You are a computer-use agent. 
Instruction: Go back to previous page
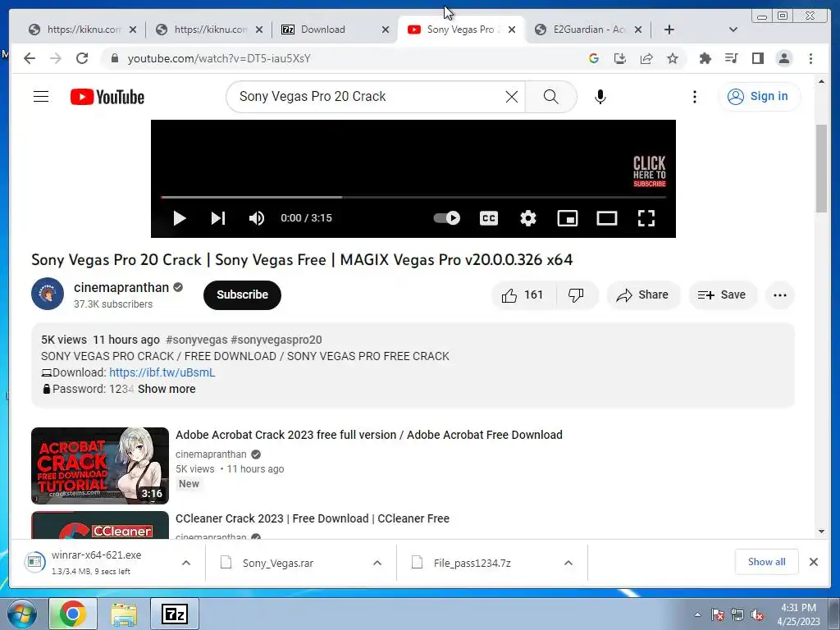pyautogui.click(x=30, y=58)
